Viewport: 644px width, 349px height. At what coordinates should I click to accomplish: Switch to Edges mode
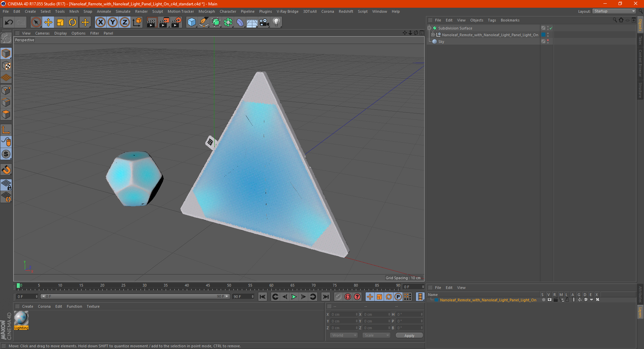(x=6, y=102)
